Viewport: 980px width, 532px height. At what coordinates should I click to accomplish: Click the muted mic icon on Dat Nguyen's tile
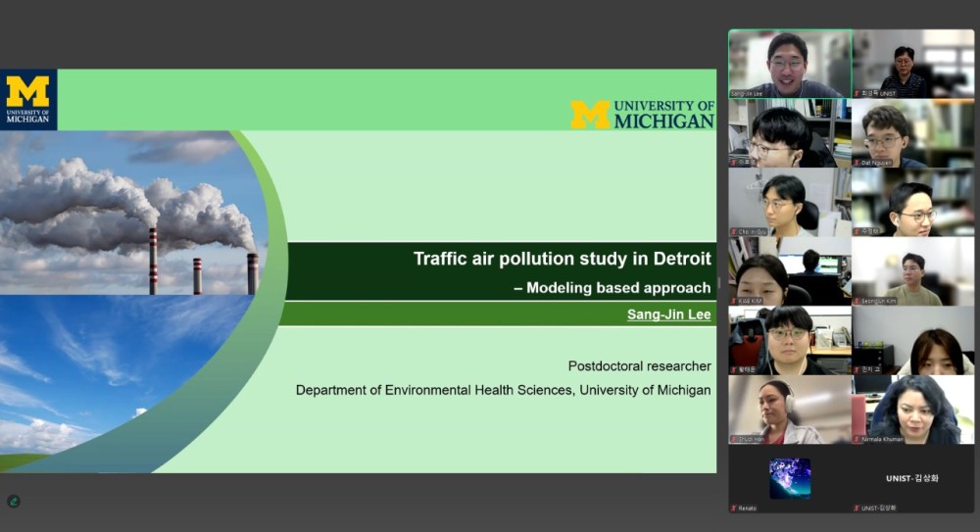[x=857, y=163]
